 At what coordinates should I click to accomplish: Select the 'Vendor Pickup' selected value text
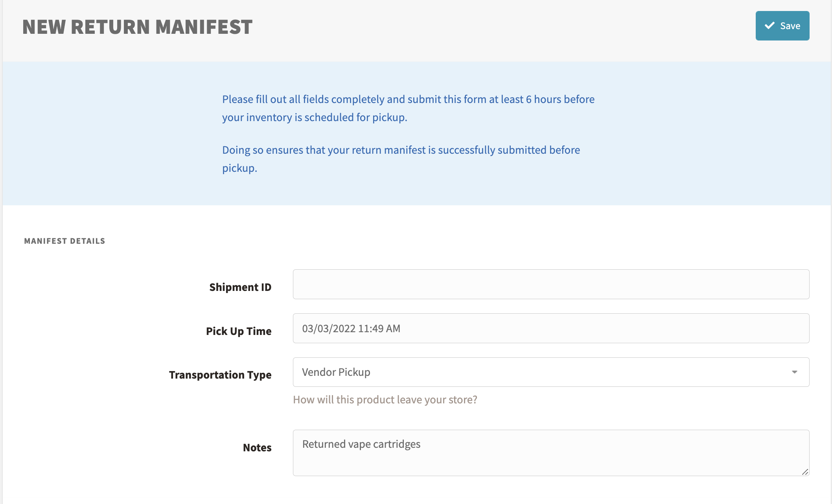(x=336, y=372)
